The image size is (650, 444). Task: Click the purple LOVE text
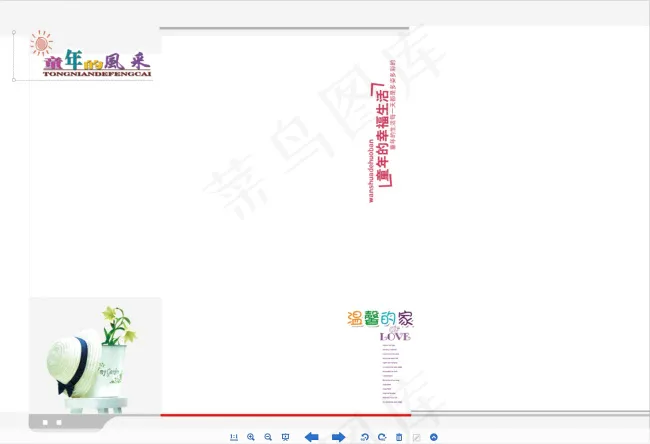(395, 336)
